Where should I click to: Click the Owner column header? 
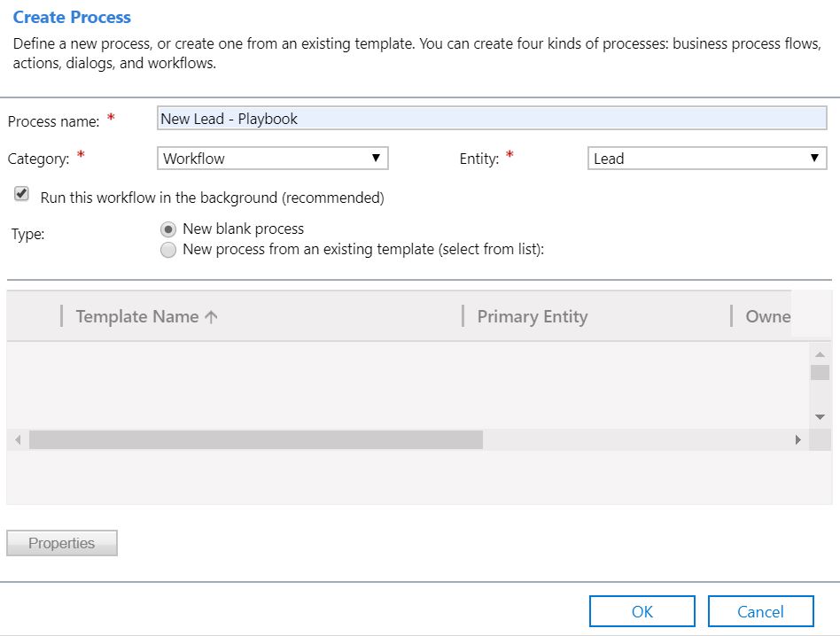[767, 316]
